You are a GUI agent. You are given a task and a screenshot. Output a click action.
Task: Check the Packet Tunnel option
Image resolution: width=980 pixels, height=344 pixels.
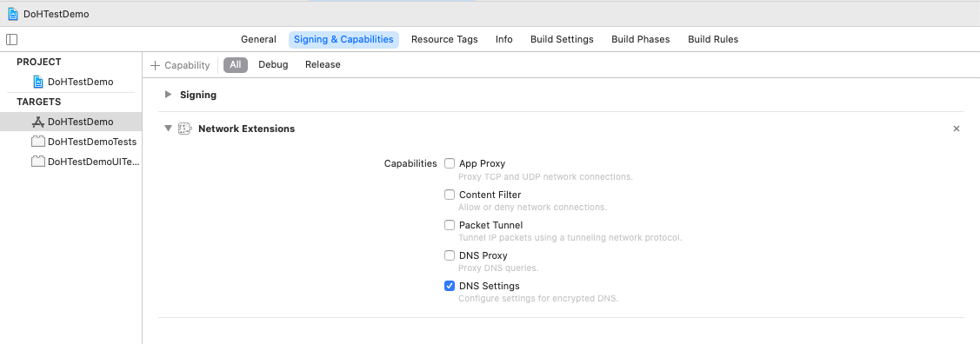450,225
